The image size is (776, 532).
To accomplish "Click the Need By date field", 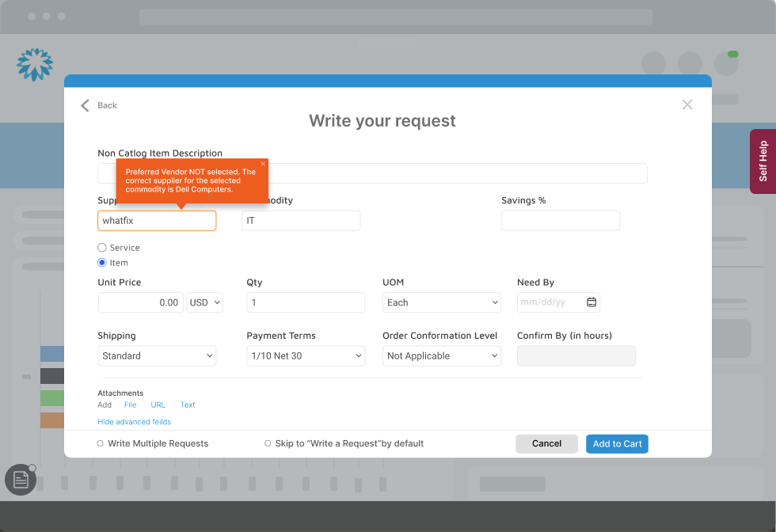I will (x=558, y=302).
